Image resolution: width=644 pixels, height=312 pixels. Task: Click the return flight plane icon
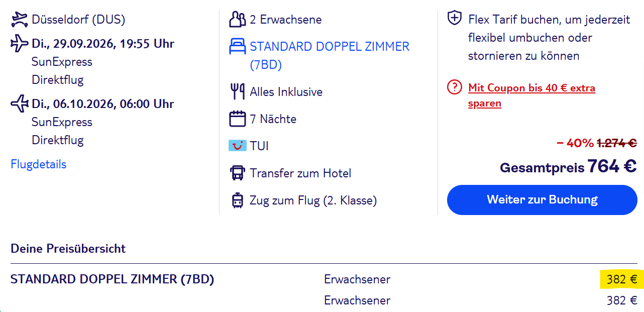click(19, 104)
